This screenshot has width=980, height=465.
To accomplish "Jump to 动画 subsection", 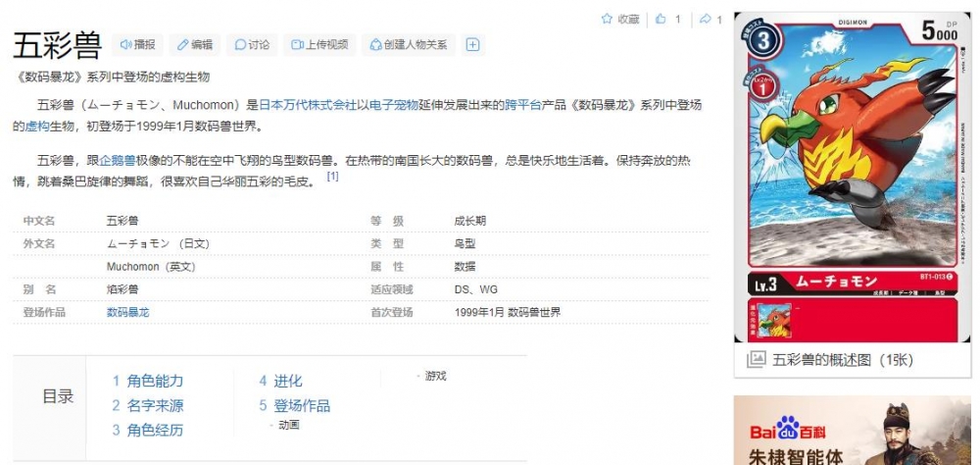I will 289,425.
